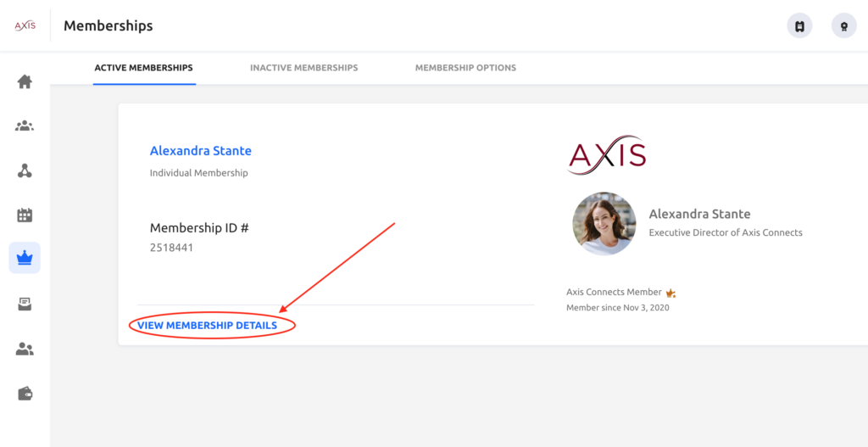Open the wallet icon in sidebar
The height and width of the screenshot is (447, 868).
(25, 394)
